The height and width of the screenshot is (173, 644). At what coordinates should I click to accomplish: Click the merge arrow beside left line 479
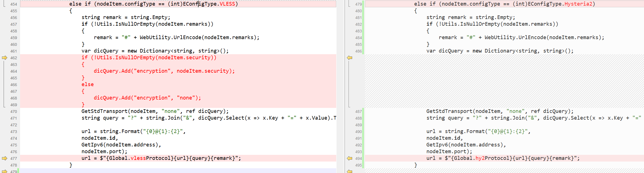click(4, 171)
